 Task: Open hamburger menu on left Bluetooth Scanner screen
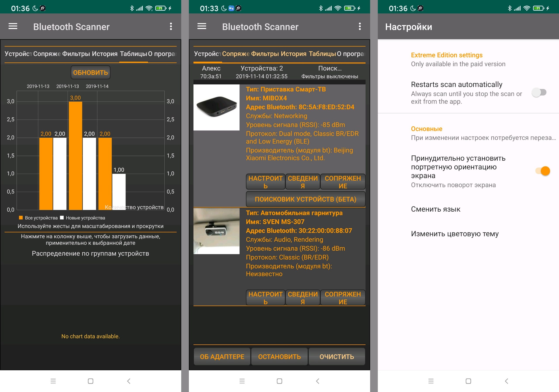[13, 26]
